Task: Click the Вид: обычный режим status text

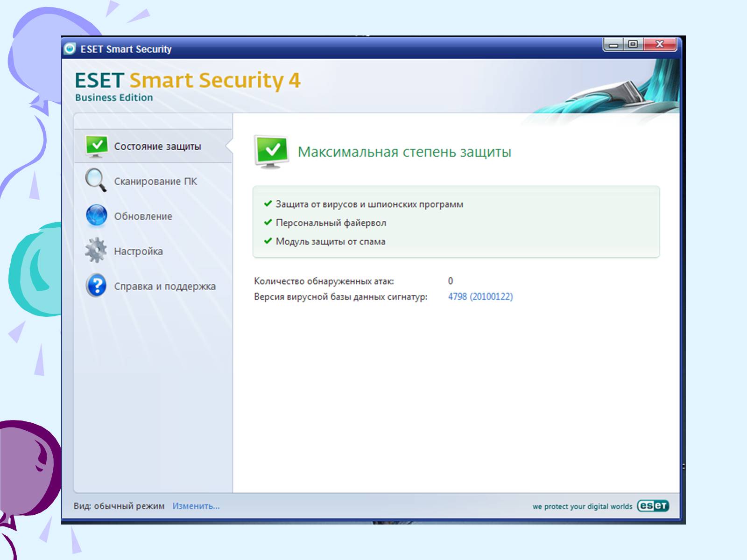Action: pos(119,506)
